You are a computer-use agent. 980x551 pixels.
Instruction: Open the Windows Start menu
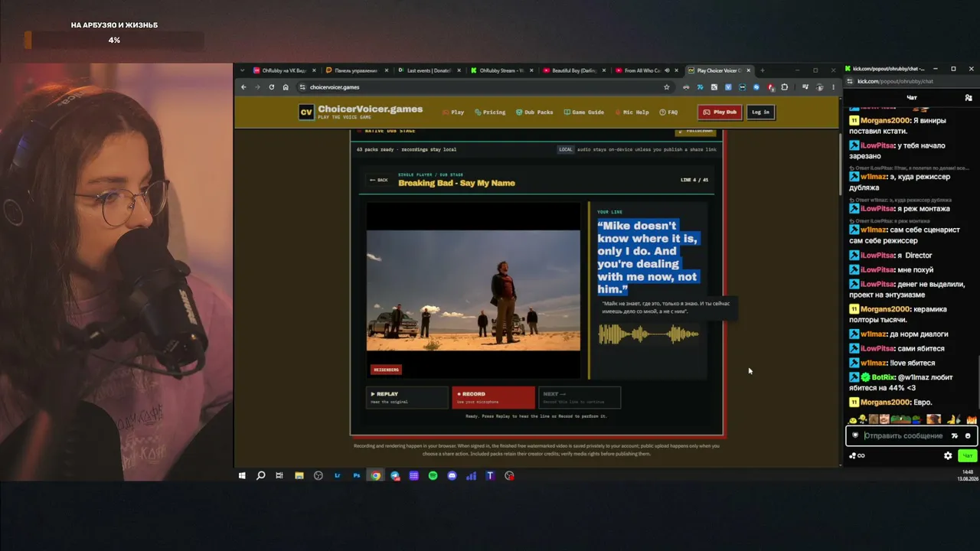pyautogui.click(x=242, y=475)
